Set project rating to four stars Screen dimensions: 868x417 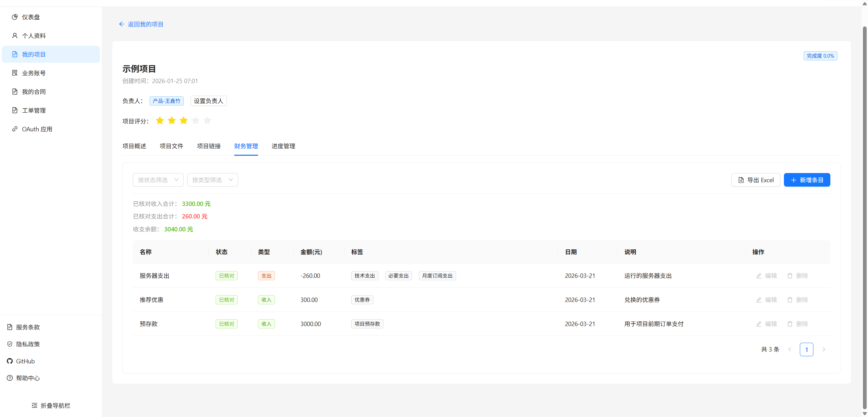pyautogui.click(x=195, y=120)
